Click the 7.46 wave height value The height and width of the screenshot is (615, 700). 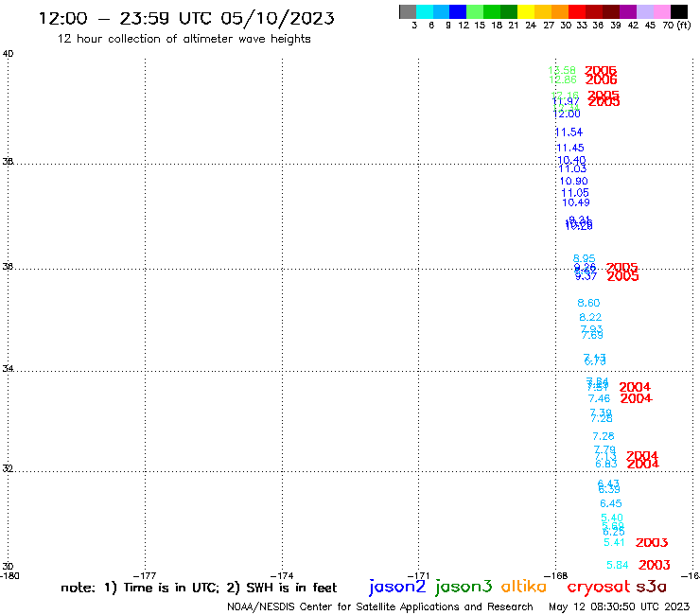click(x=599, y=398)
